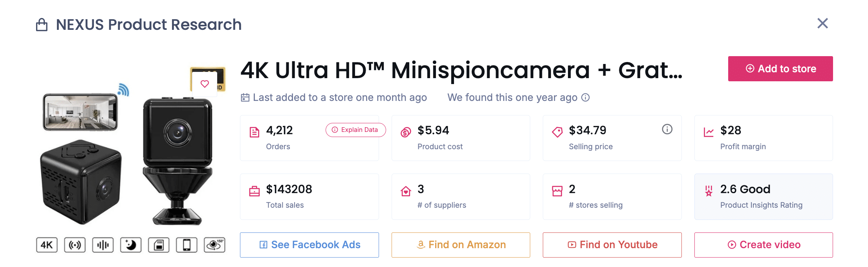868x267 pixels.
Task: Click the Product Insights Rating card
Action: pos(763,197)
